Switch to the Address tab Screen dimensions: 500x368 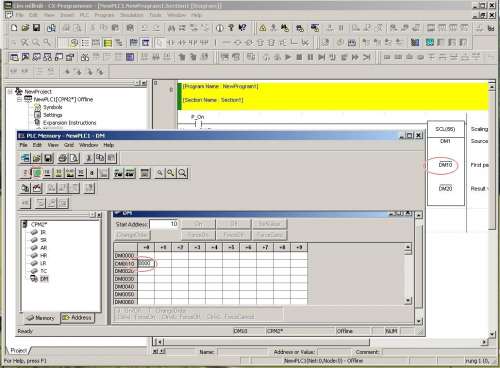point(77,318)
